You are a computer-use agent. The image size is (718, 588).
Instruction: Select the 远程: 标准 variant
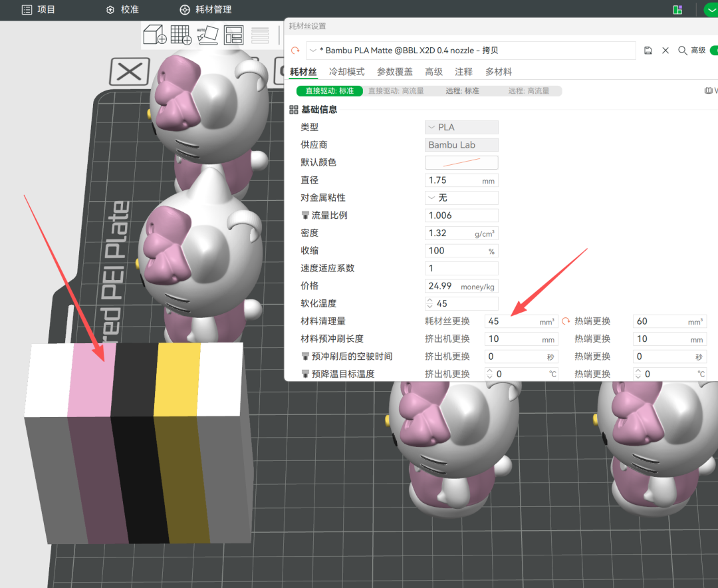463,90
